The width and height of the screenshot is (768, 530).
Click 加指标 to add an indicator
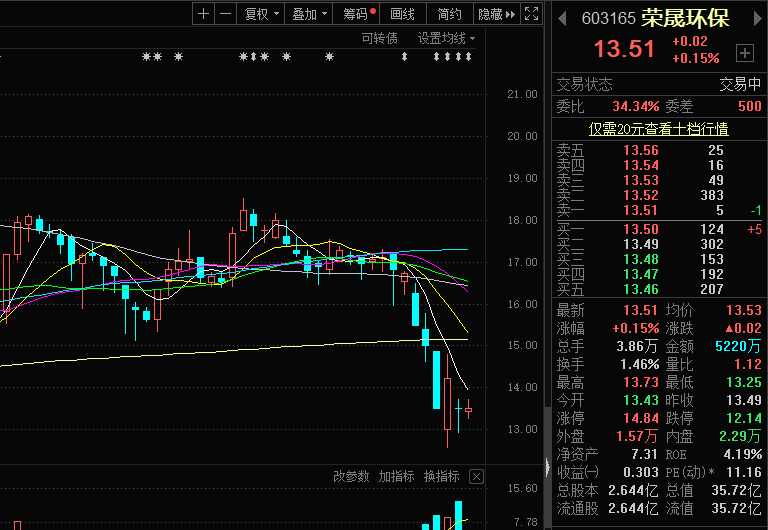point(396,476)
